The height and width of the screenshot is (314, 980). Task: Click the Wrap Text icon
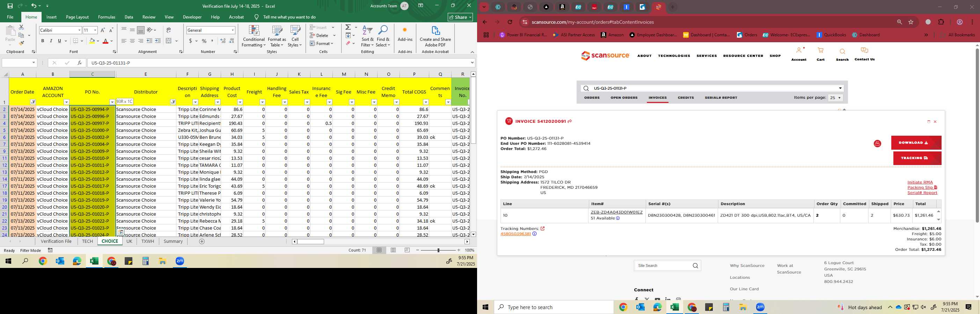(x=169, y=30)
